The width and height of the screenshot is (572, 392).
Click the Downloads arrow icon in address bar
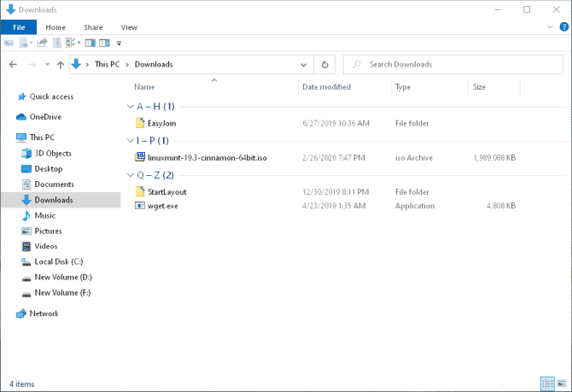tap(76, 64)
